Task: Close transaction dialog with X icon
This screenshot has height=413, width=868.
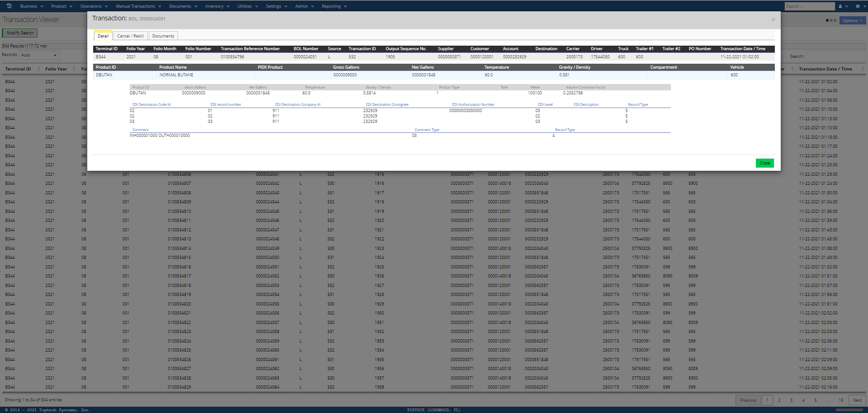Action: [773, 19]
